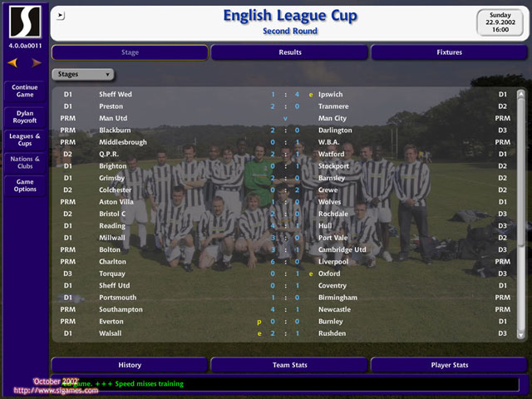Open the History section
Image resolution: width=532 pixels, height=399 pixels.
130,365
